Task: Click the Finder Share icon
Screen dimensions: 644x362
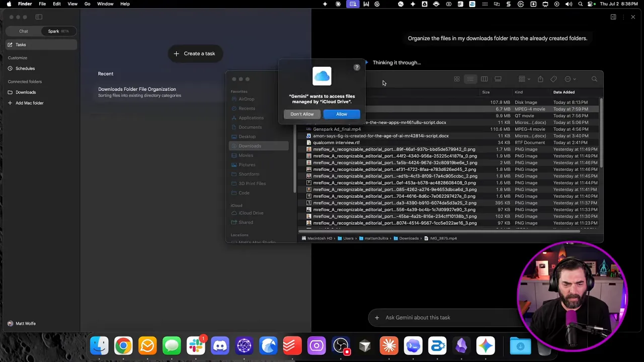Action: click(x=540, y=79)
